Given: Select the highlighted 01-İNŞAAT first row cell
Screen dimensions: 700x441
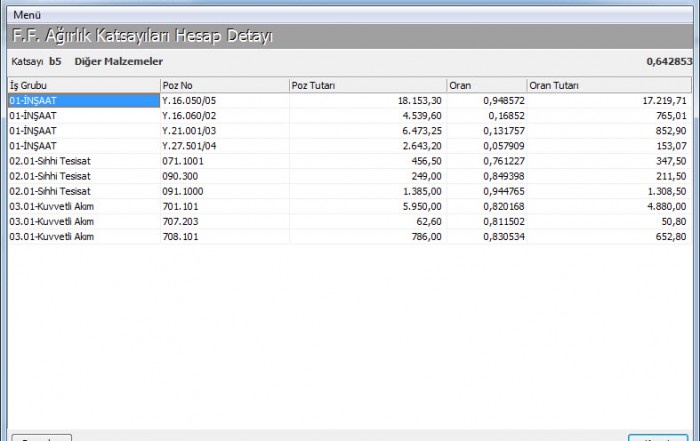Looking at the screenshot, I should 83,101.
